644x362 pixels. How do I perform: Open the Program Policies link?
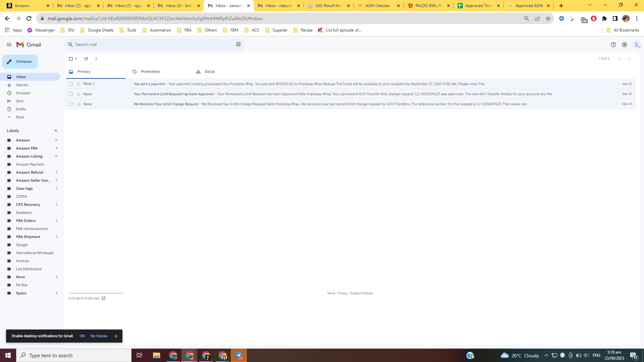tap(361, 293)
